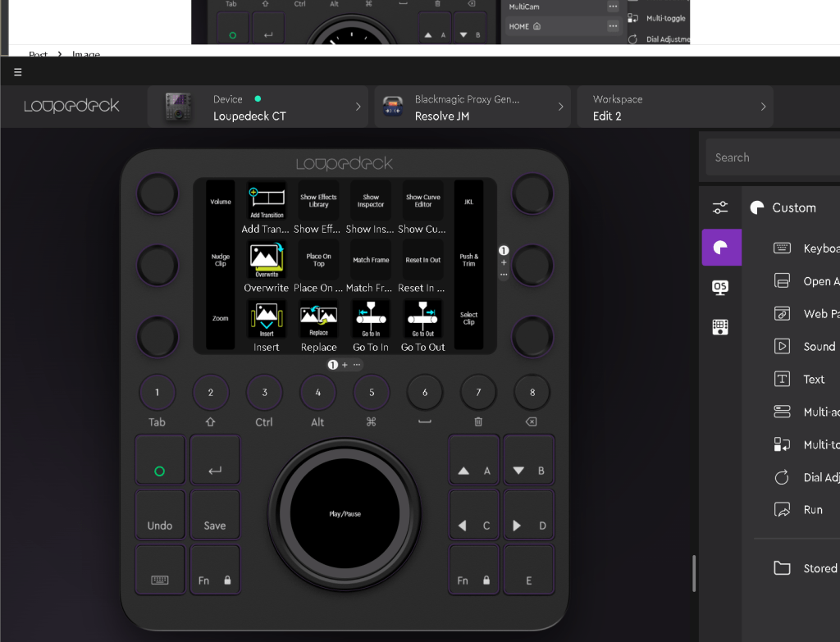Click the green circle home button
The image size is (840, 642).
(160, 459)
